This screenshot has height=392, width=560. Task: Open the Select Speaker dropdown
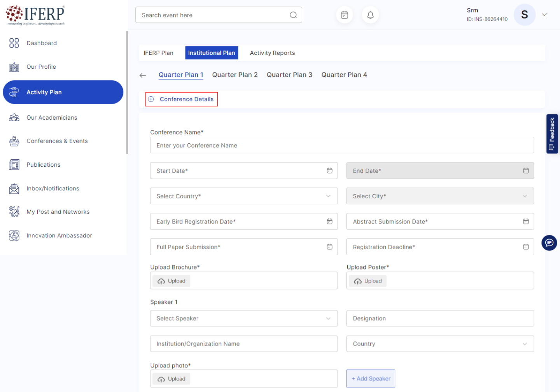pos(243,319)
